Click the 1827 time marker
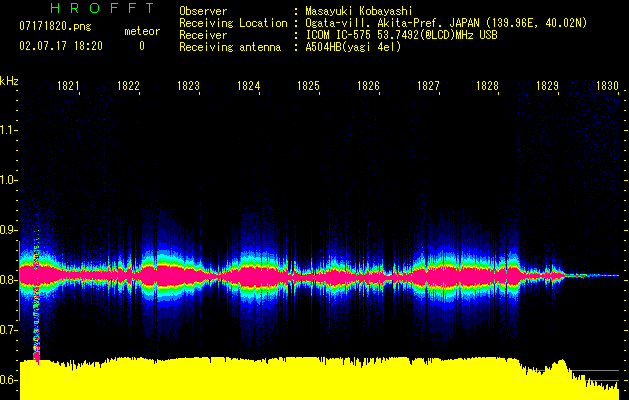The image size is (629, 400). tap(428, 86)
